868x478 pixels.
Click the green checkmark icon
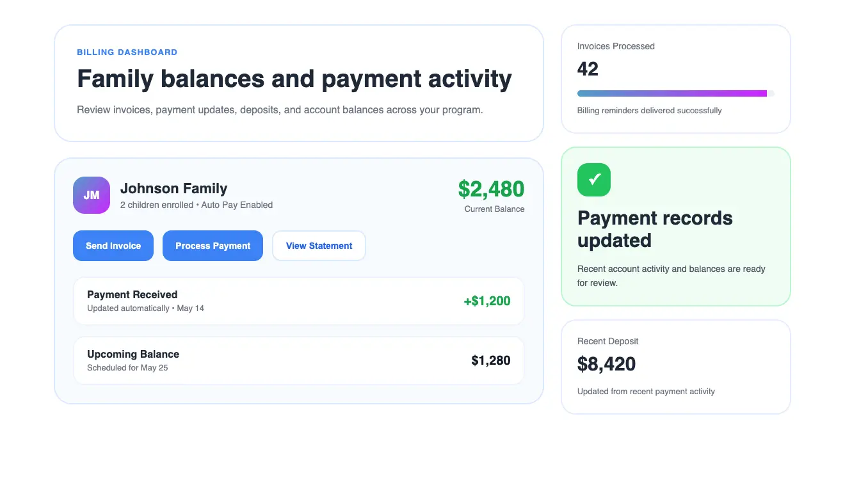(x=594, y=180)
